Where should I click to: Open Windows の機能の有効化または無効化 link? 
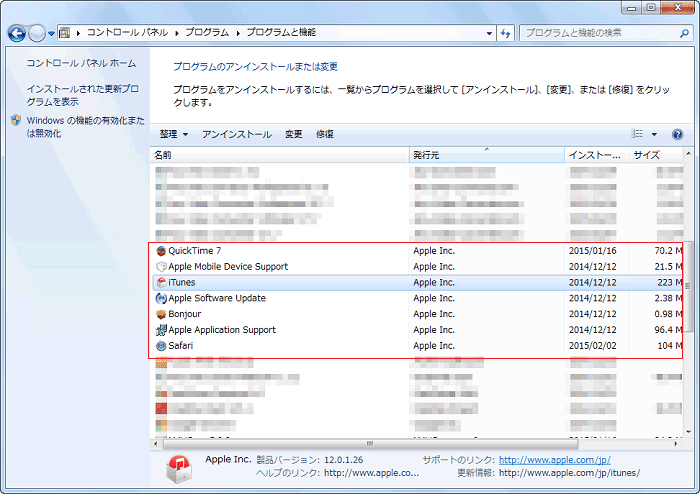point(85,127)
